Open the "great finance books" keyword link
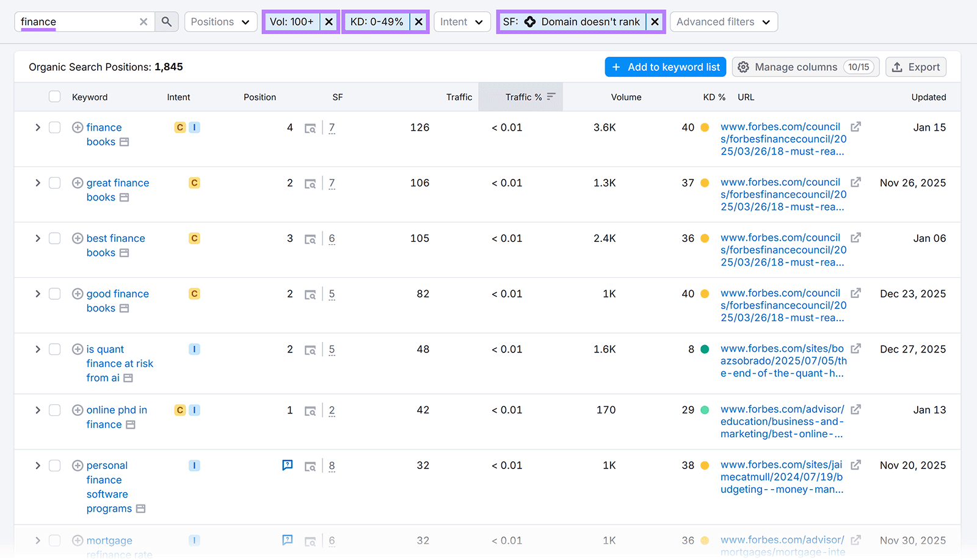Screen dimensions: 977x560 117,183
